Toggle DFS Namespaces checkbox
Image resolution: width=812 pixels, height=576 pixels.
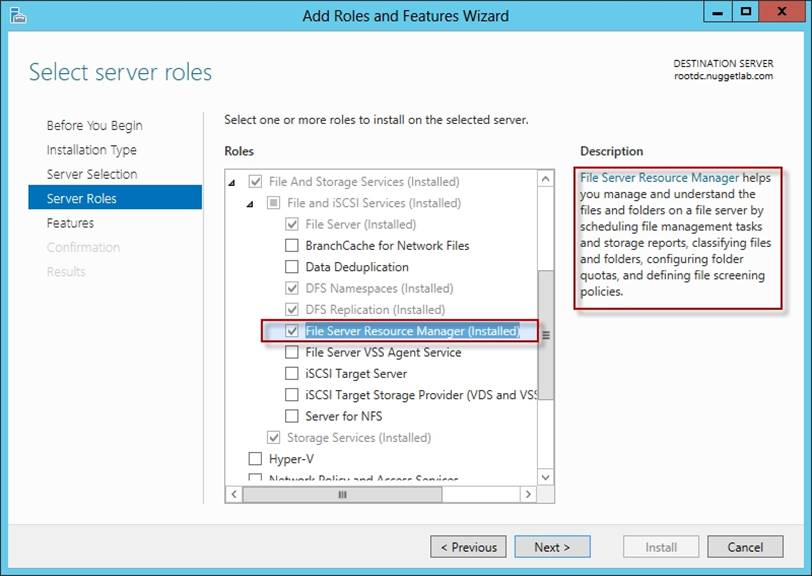(x=292, y=288)
